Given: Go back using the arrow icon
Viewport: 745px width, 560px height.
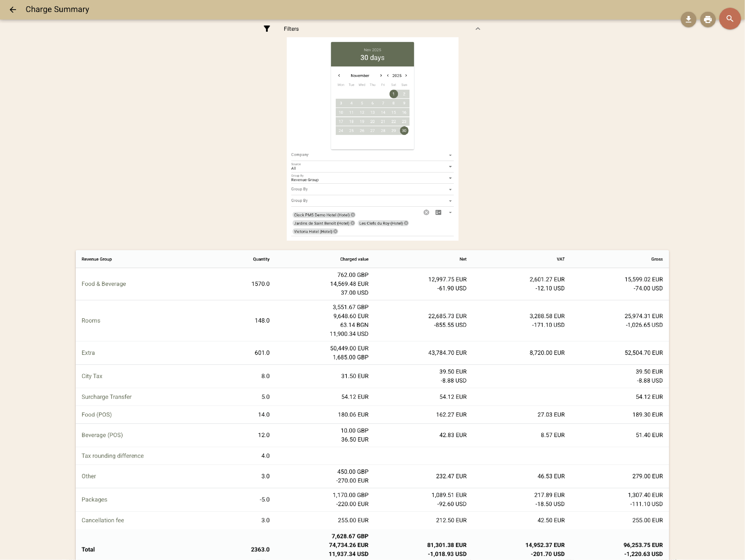Looking at the screenshot, I should [x=13, y=10].
